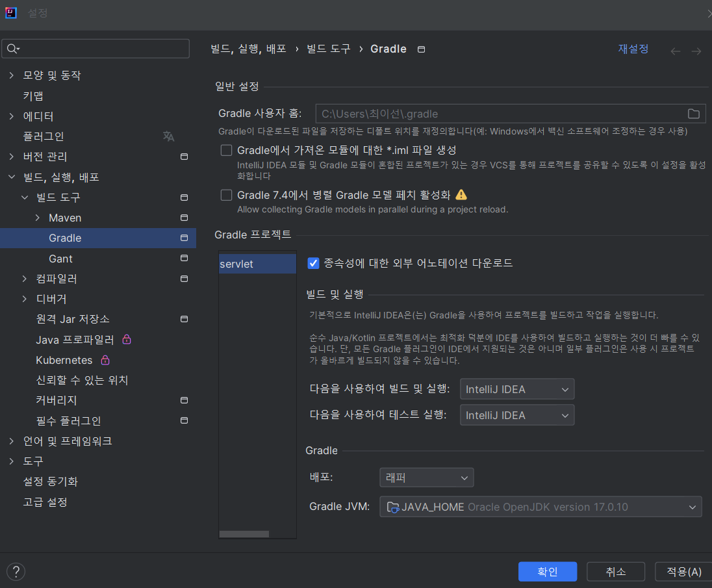Enable 병렬 Gradle 모델 페치 활성화 checkbox

[x=226, y=196]
